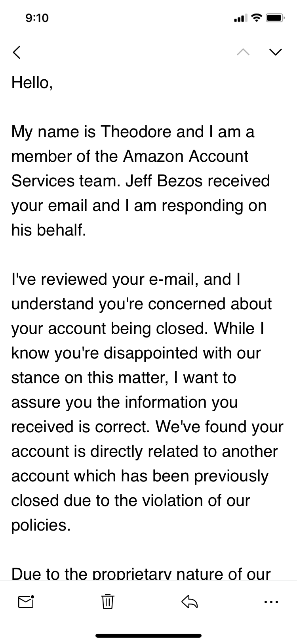Image resolution: width=297 pixels, height=644 pixels.
Task: Mark this email as unread
Action: [26, 602]
